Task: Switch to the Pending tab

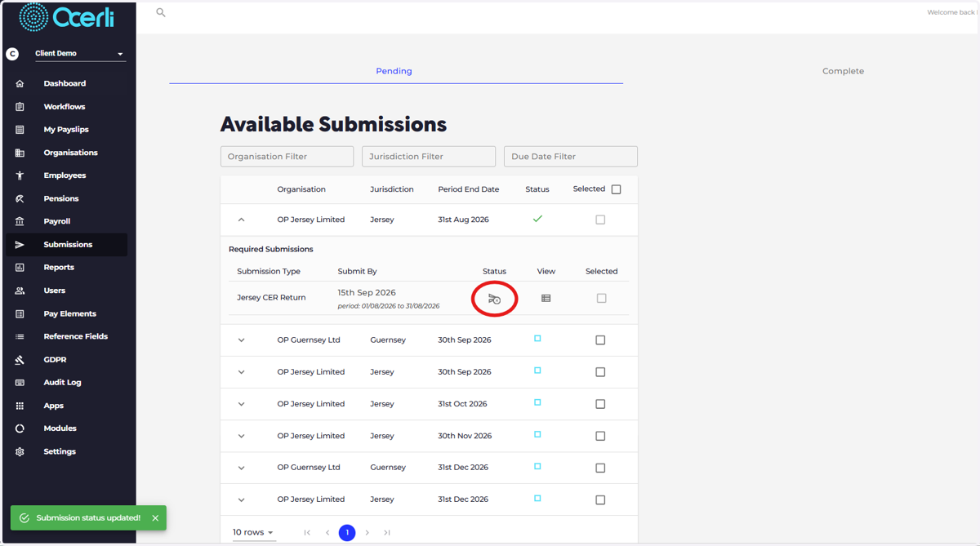Action: pyautogui.click(x=395, y=71)
